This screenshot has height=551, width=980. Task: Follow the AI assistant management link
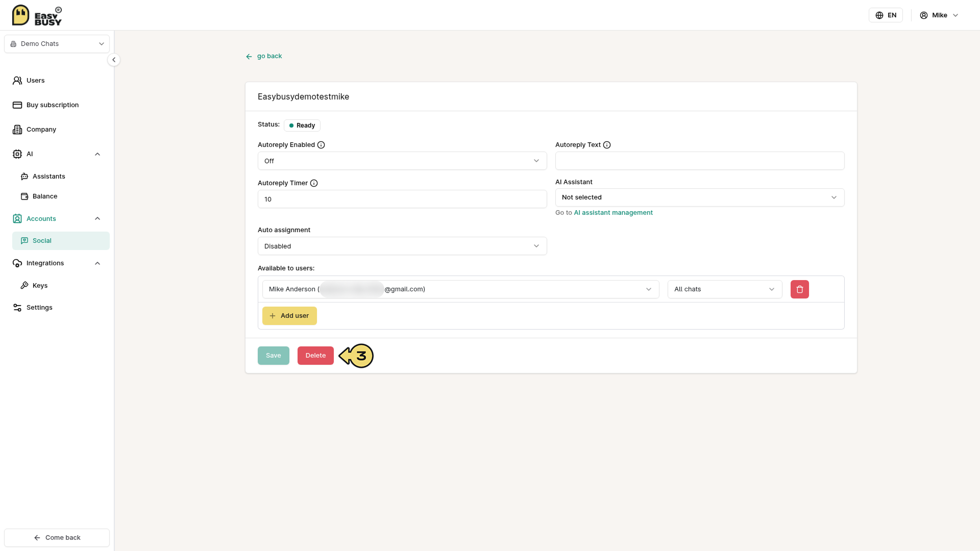click(613, 213)
